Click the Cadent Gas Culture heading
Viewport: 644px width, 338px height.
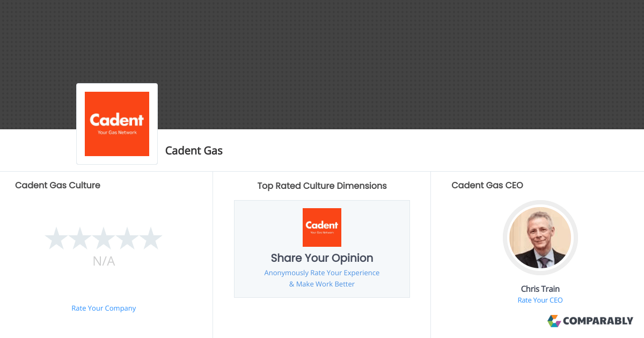[57, 185]
